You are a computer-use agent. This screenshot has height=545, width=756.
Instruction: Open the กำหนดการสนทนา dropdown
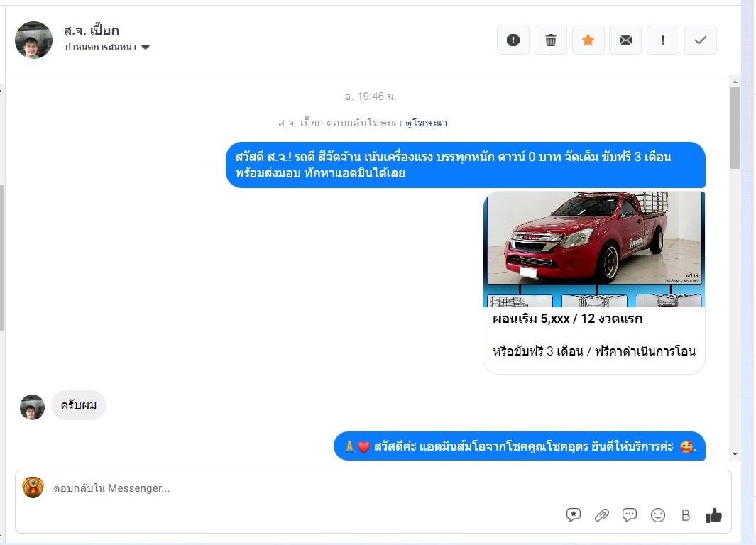[x=107, y=47]
